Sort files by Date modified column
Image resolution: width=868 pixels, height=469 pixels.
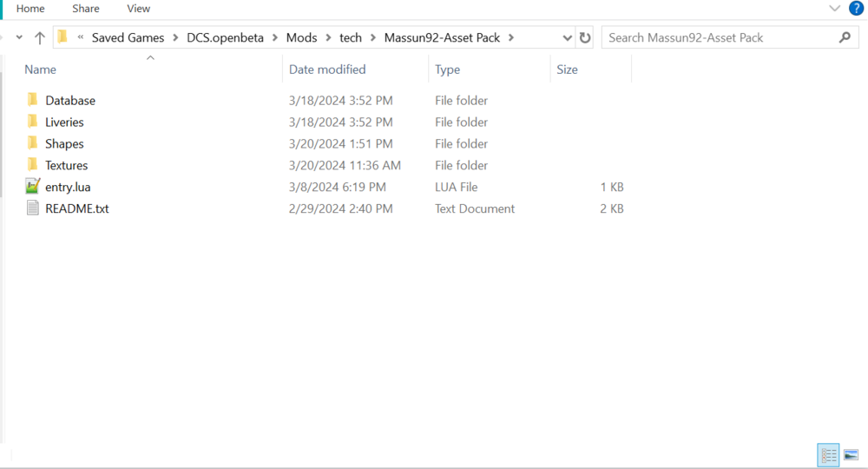[x=327, y=69]
